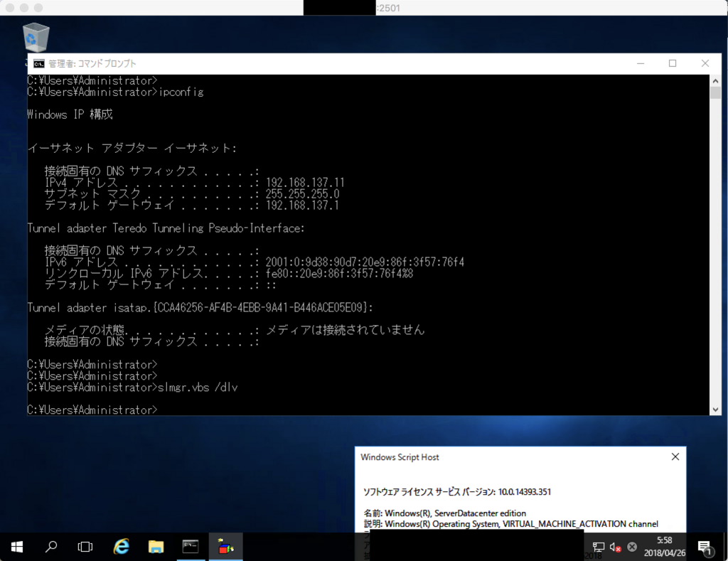This screenshot has height=561, width=728.
Task: Click the tray icon with X circle
Action: click(632, 547)
